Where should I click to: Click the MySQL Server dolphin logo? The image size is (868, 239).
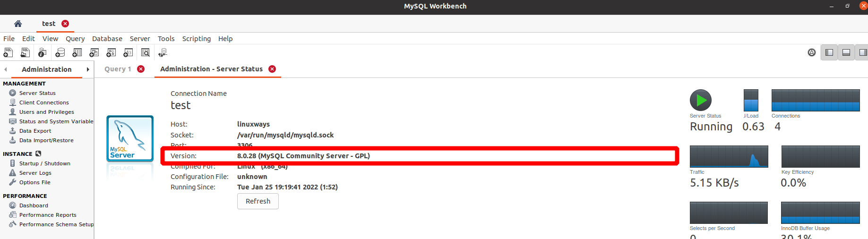point(130,138)
